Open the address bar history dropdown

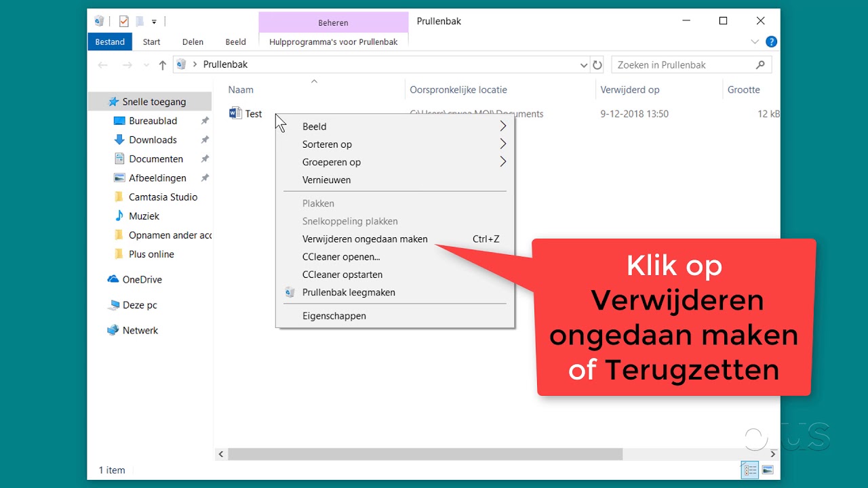pos(584,65)
